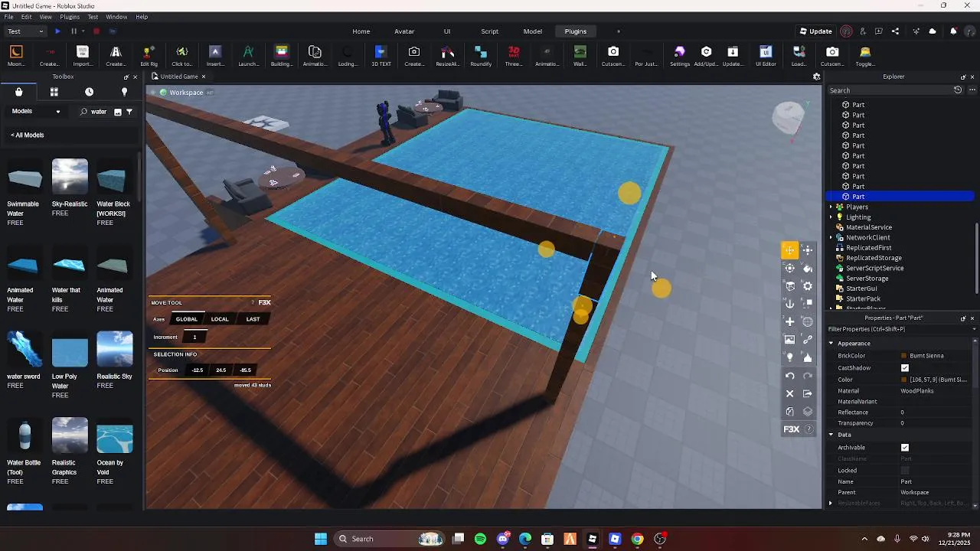The width and height of the screenshot is (980, 551).
Task: Select the F3X Paint bucket tool
Action: tap(808, 268)
